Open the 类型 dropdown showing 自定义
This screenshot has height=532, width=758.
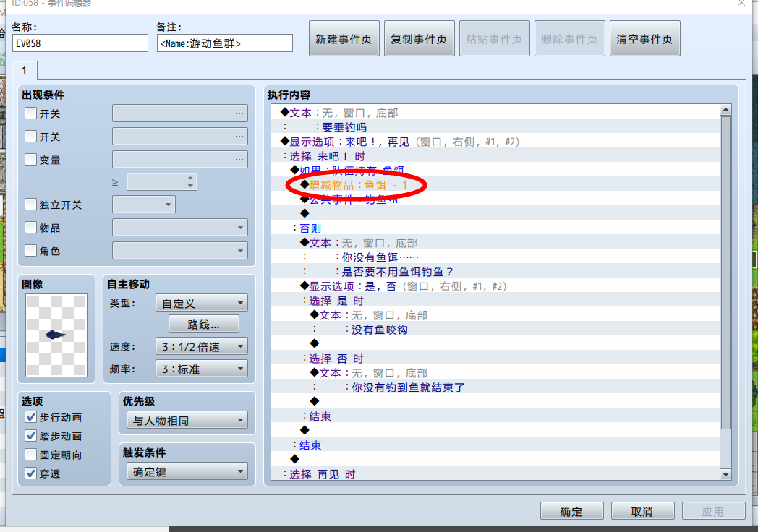pyautogui.click(x=202, y=303)
